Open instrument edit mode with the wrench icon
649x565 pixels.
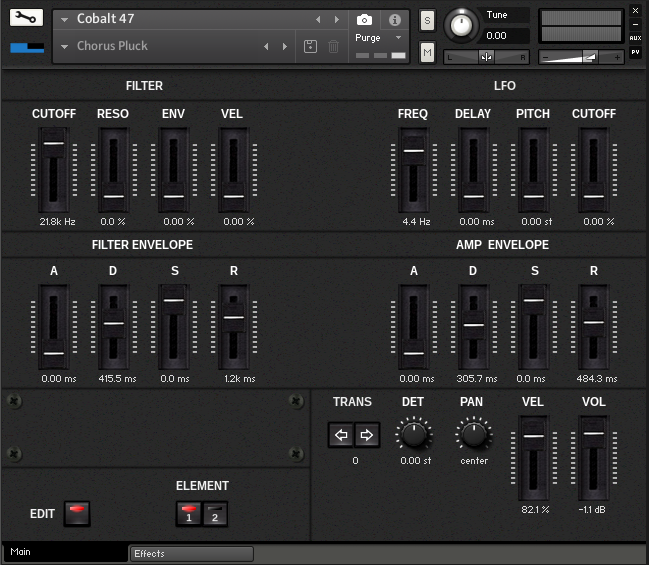pyautogui.click(x=26, y=18)
